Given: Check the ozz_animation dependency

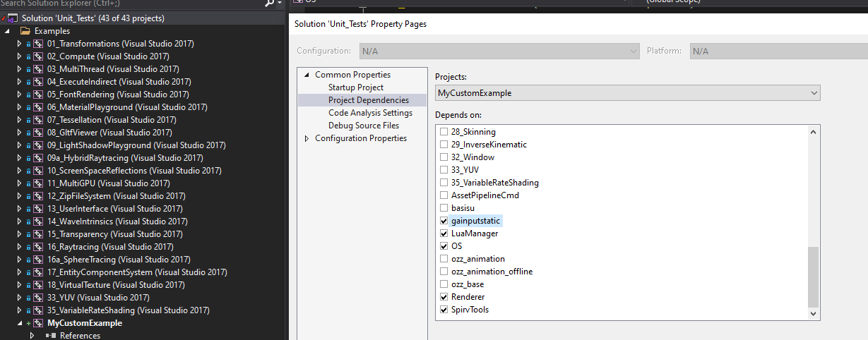Looking at the screenshot, I should click(444, 259).
